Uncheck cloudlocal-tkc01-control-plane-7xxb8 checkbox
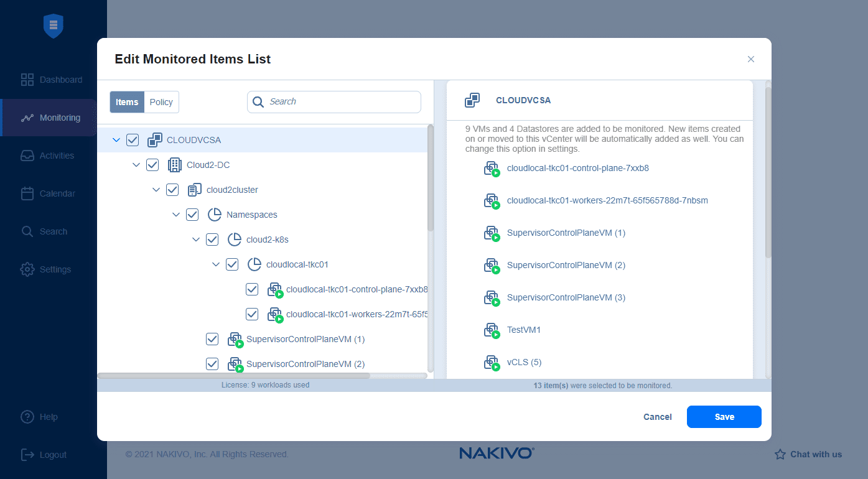Viewport: 868px width, 479px height. [x=252, y=289]
